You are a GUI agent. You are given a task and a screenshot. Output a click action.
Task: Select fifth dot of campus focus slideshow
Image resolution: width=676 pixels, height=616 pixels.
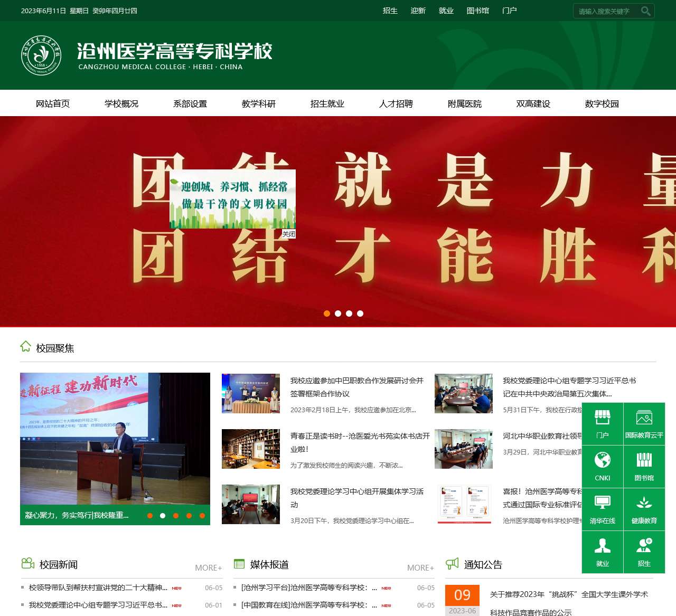coord(202,516)
